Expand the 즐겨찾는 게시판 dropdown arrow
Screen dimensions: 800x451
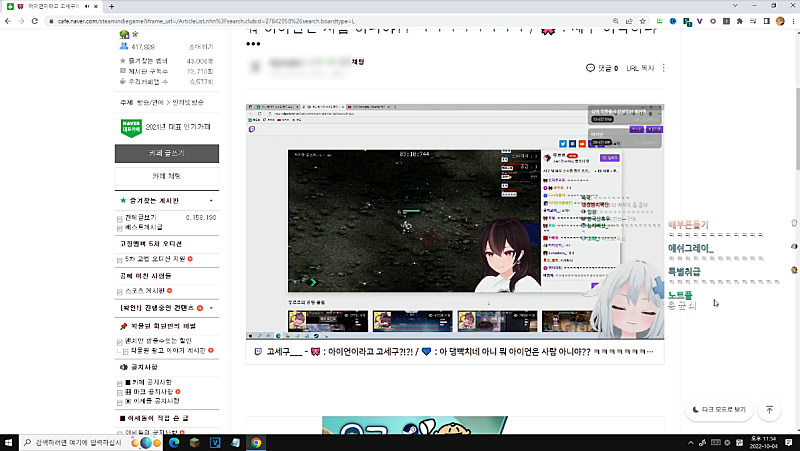(211, 201)
